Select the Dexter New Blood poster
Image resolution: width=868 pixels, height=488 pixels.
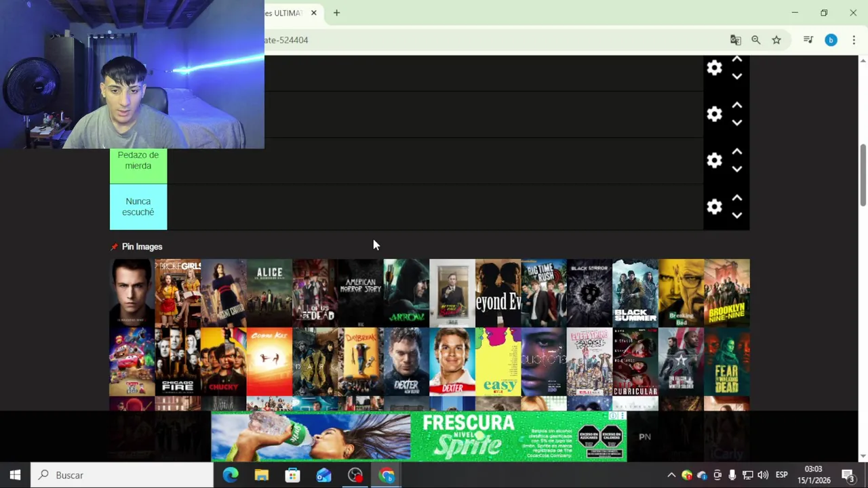(x=406, y=362)
